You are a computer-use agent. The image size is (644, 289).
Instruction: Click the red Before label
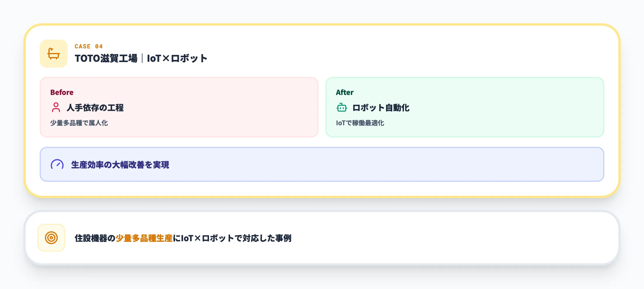click(x=62, y=92)
